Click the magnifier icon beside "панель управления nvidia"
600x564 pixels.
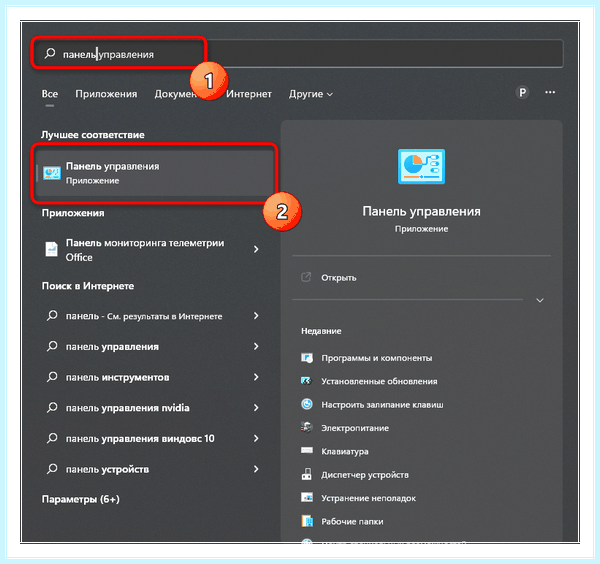click(x=52, y=408)
